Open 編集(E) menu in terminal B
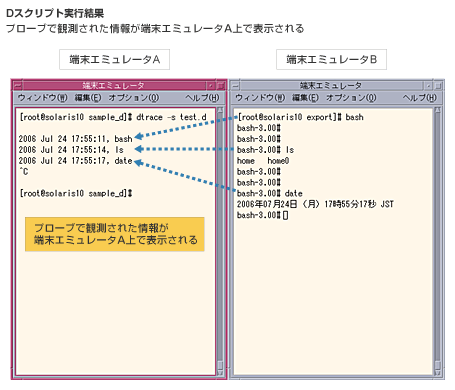455x390 pixels. pos(305,98)
